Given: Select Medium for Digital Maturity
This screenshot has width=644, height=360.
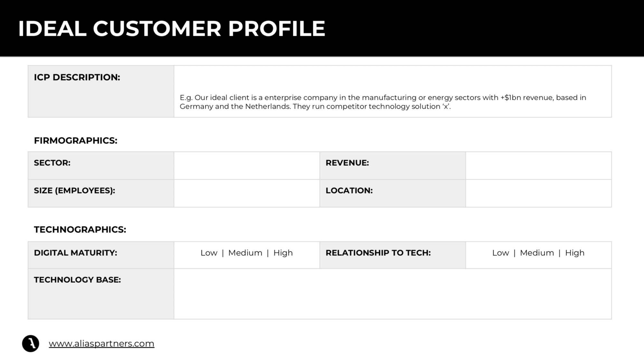Looking at the screenshot, I should (245, 253).
